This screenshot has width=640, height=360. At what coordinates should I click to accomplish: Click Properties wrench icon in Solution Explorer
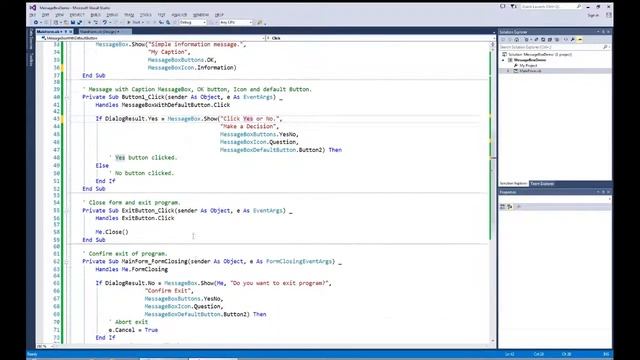tap(573, 40)
